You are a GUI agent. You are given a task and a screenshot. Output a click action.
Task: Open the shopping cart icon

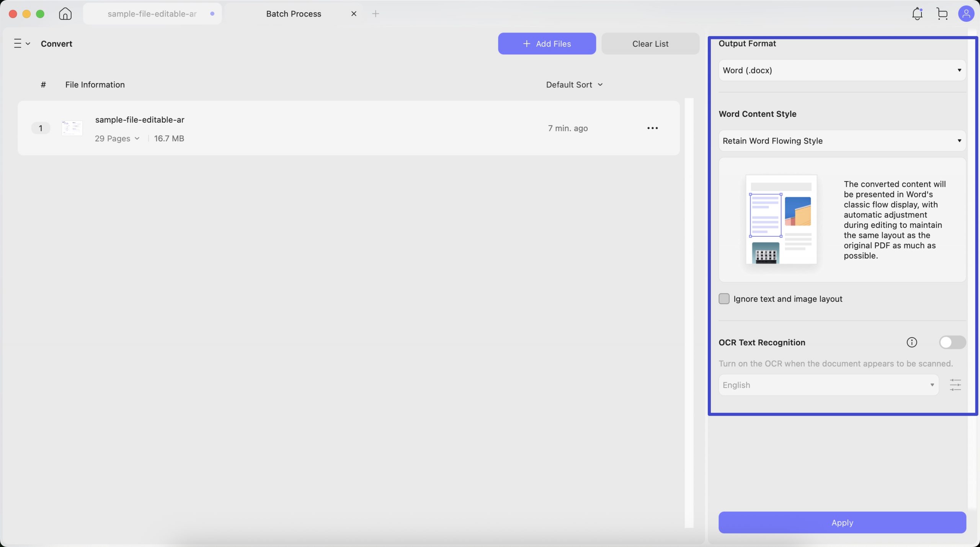point(942,14)
